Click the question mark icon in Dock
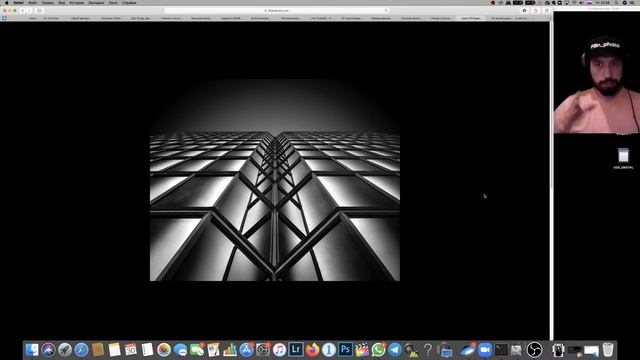Screen dimensions: 640x360 (428, 350)
